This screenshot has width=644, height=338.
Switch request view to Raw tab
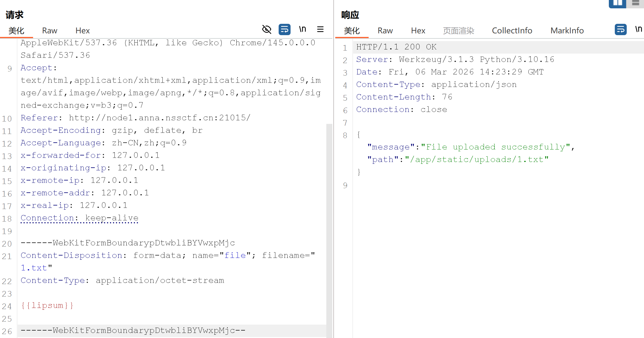click(x=49, y=31)
